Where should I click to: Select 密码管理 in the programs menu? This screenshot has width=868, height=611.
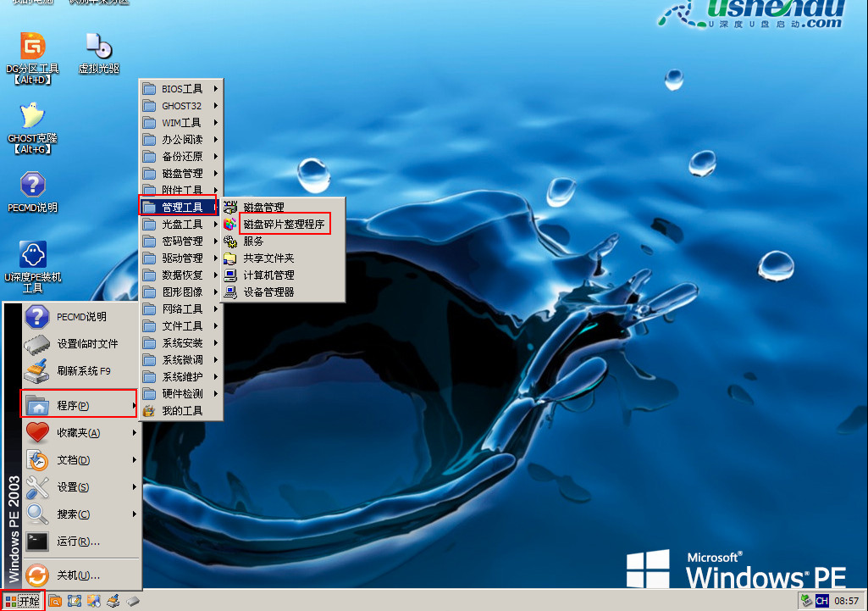tap(180, 242)
